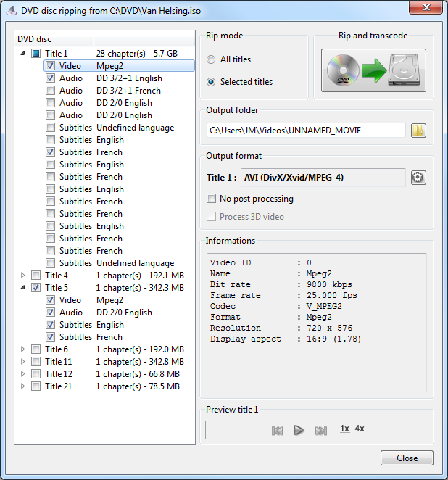Check the Title 21 checkbox
Image resolution: width=448 pixels, height=480 pixels.
tap(36, 386)
